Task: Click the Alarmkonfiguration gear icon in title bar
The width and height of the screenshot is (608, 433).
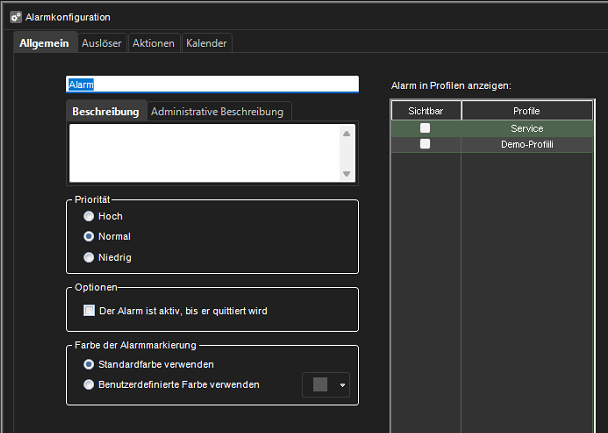Action: [x=16, y=17]
